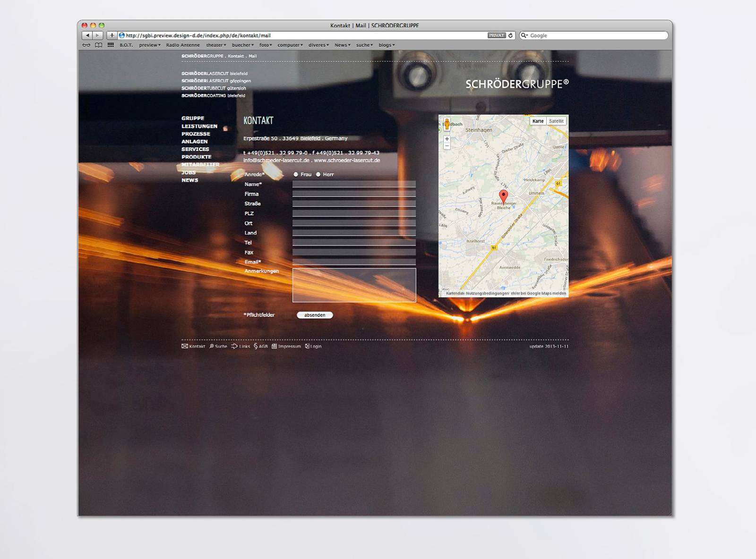
Task: Open the JOBS menu item
Action: (x=189, y=172)
